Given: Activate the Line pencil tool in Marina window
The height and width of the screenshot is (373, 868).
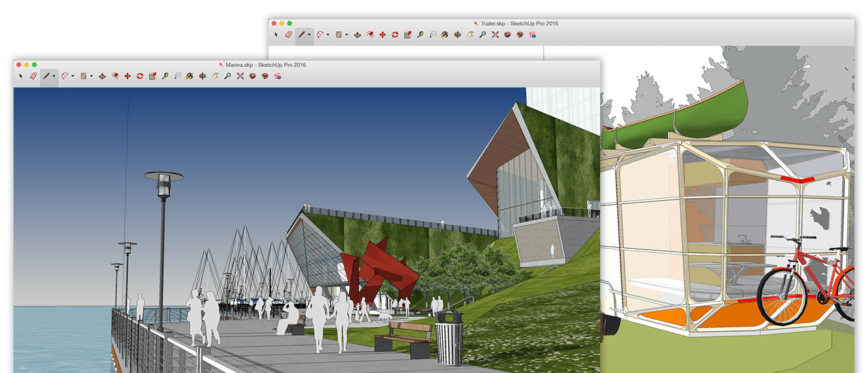Looking at the screenshot, I should coord(46,76).
